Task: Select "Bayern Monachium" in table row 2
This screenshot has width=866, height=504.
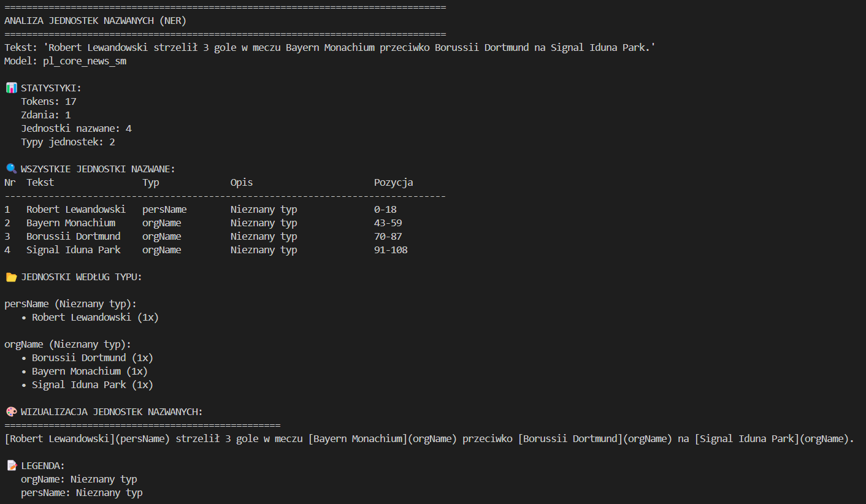Action: (x=71, y=223)
